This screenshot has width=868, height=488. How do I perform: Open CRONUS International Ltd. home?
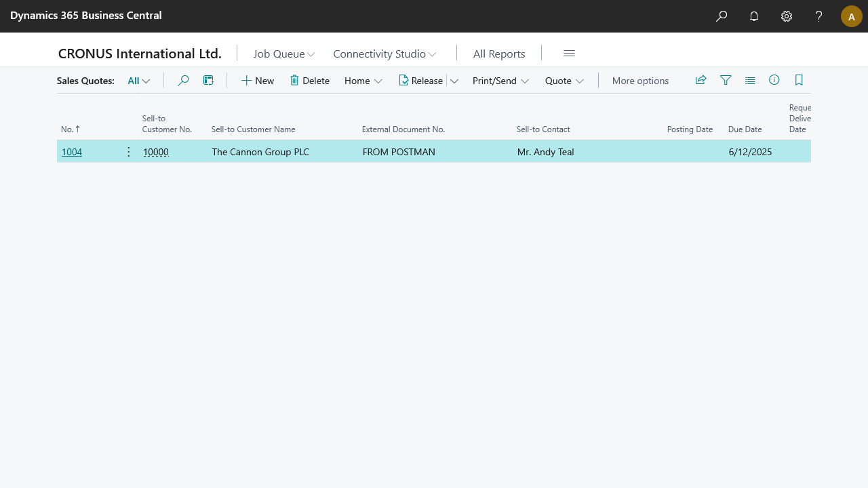140,54
